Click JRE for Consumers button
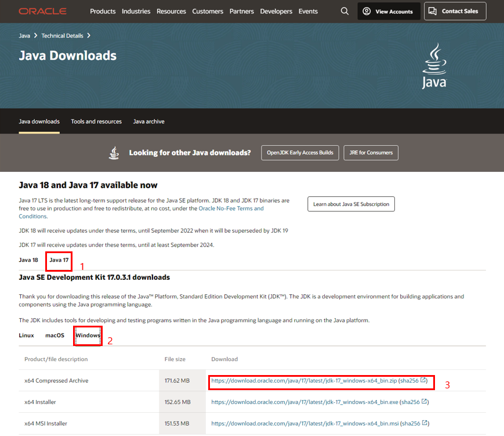Image resolution: width=504 pixels, height=436 pixels. pos(371,153)
